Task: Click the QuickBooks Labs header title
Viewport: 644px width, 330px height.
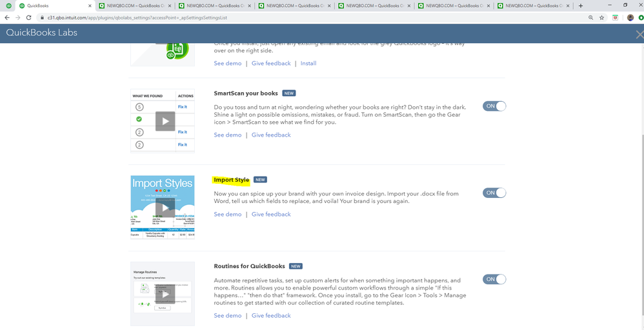Action: [x=41, y=33]
